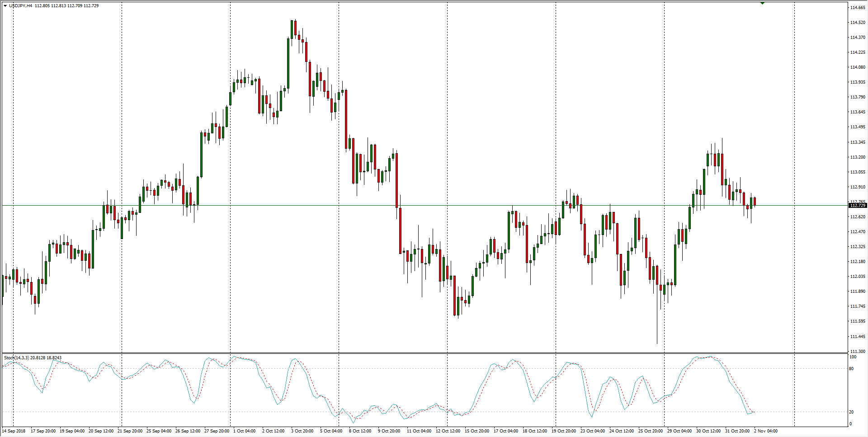Click the stochastic scale 80 level label
The height and width of the screenshot is (437, 868).
click(x=851, y=369)
